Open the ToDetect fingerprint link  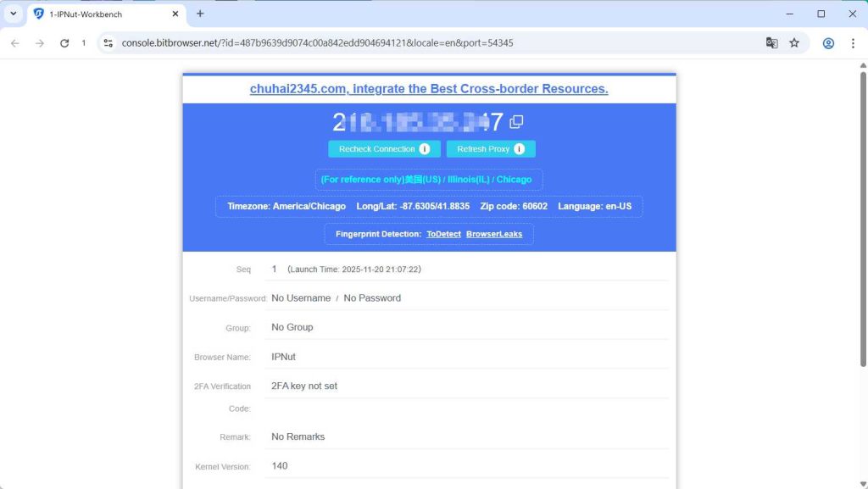point(442,234)
